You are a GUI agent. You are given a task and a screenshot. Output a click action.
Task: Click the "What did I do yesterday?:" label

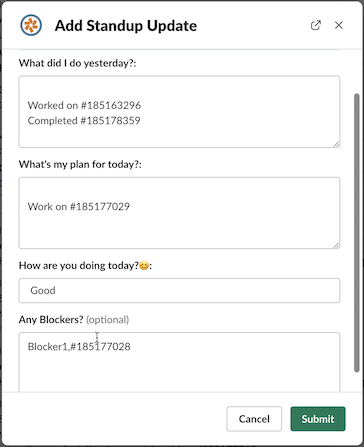77,63
